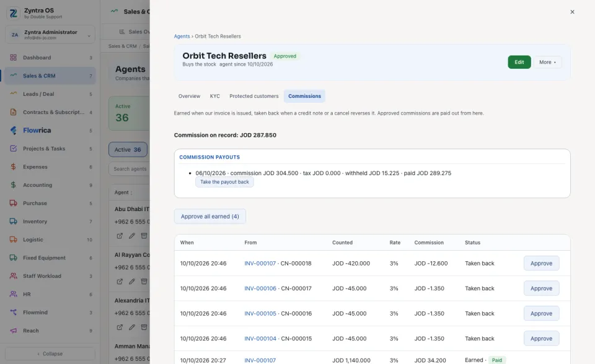Click the Staff Workload people icon
The height and width of the screenshot is (364, 595).
tap(13, 276)
